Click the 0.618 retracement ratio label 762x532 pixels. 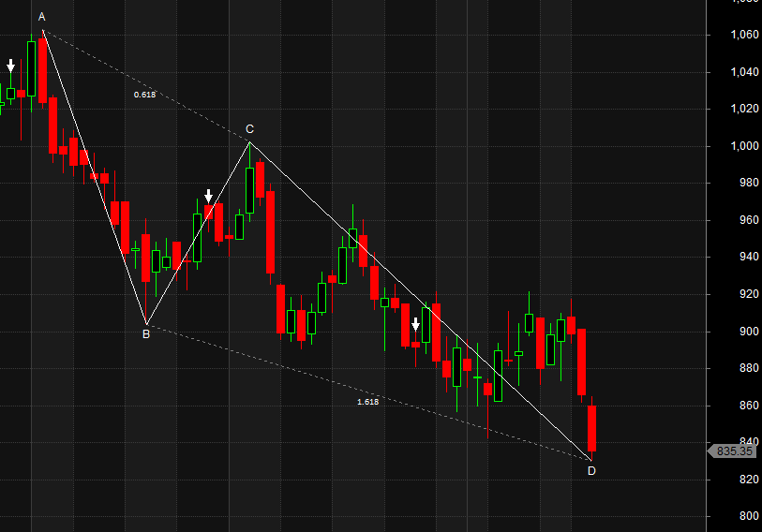(x=144, y=95)
